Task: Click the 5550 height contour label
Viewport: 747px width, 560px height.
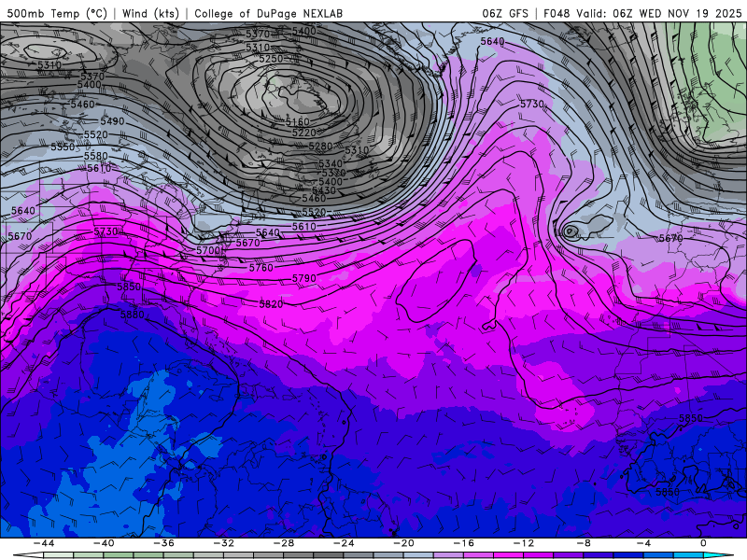Action: pyautogui.click(x=63, y=147)
